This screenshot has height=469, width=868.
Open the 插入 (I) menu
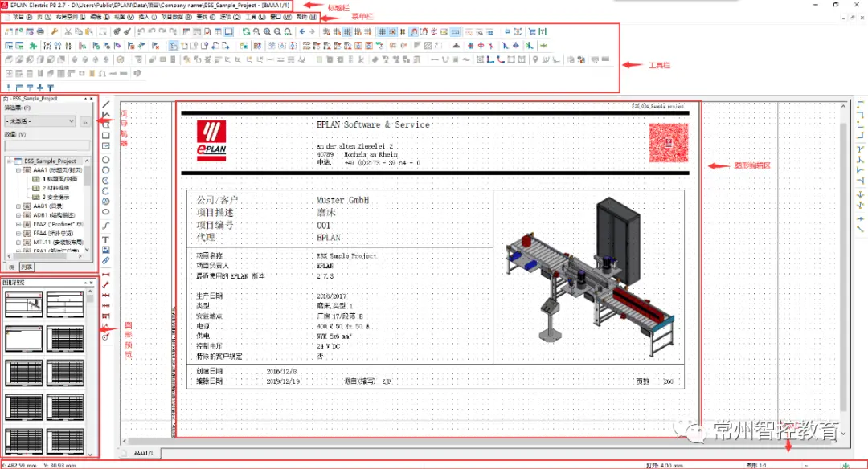pyautogui.click(x=148, y=17)
